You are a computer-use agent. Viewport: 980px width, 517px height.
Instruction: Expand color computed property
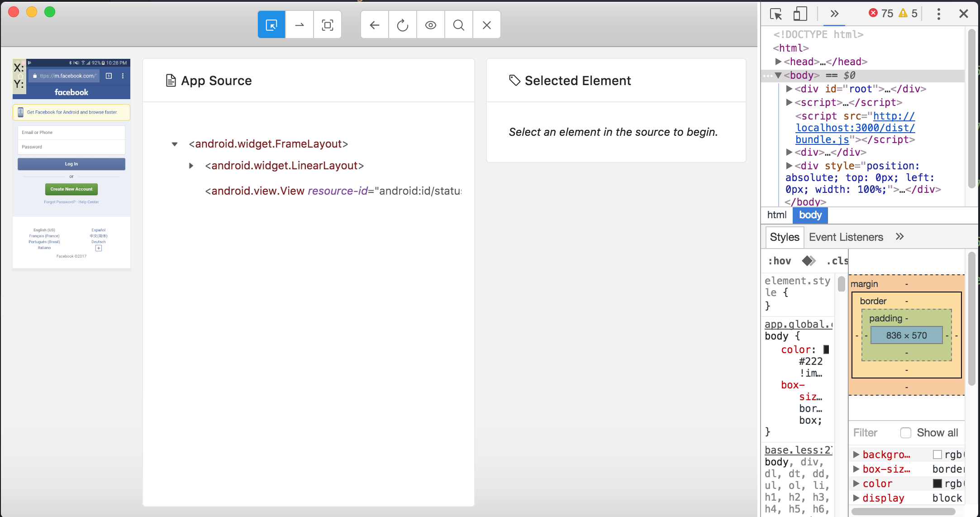click(x=856, y=483)
